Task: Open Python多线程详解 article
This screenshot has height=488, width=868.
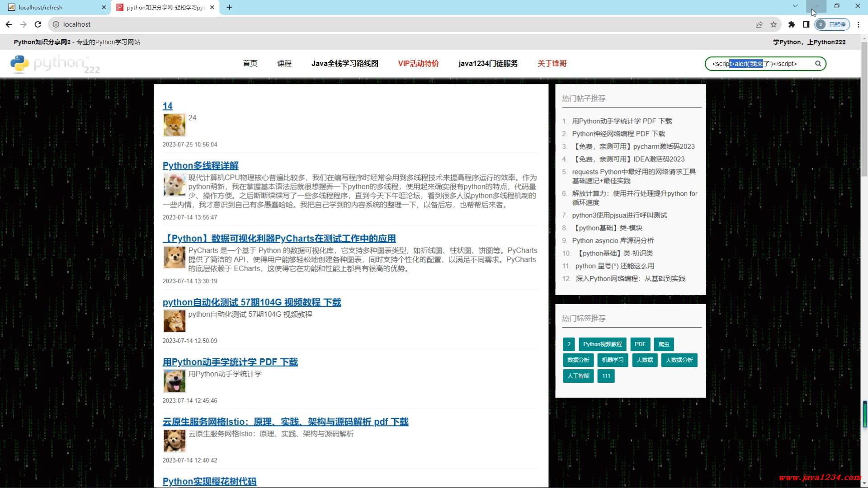Action: coord(200,165)
